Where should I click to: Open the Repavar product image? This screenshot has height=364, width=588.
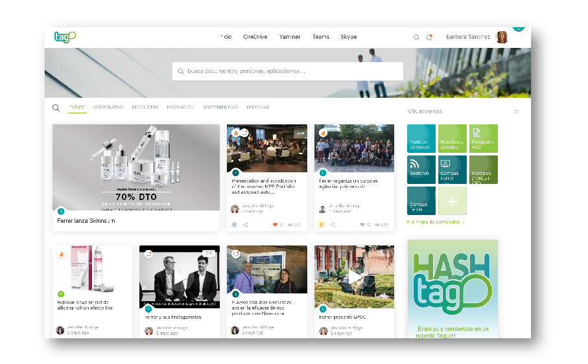tap(92, 269)
